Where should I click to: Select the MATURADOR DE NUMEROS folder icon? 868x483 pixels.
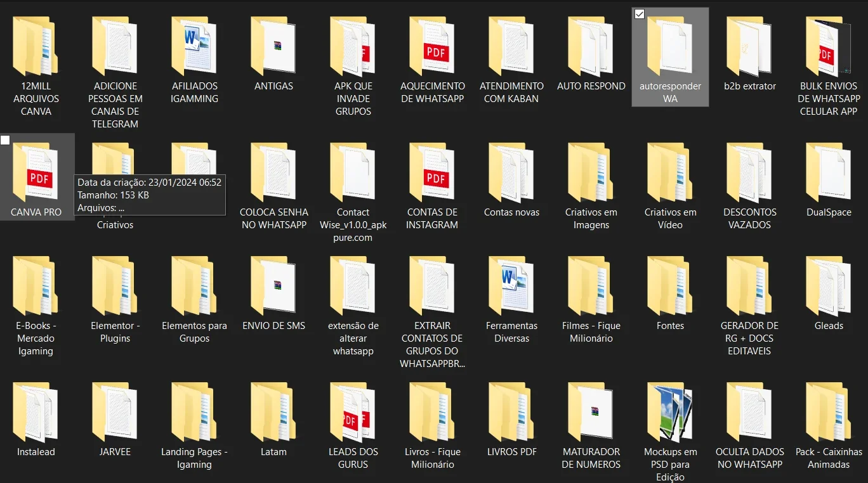click(x=591, y=412)
